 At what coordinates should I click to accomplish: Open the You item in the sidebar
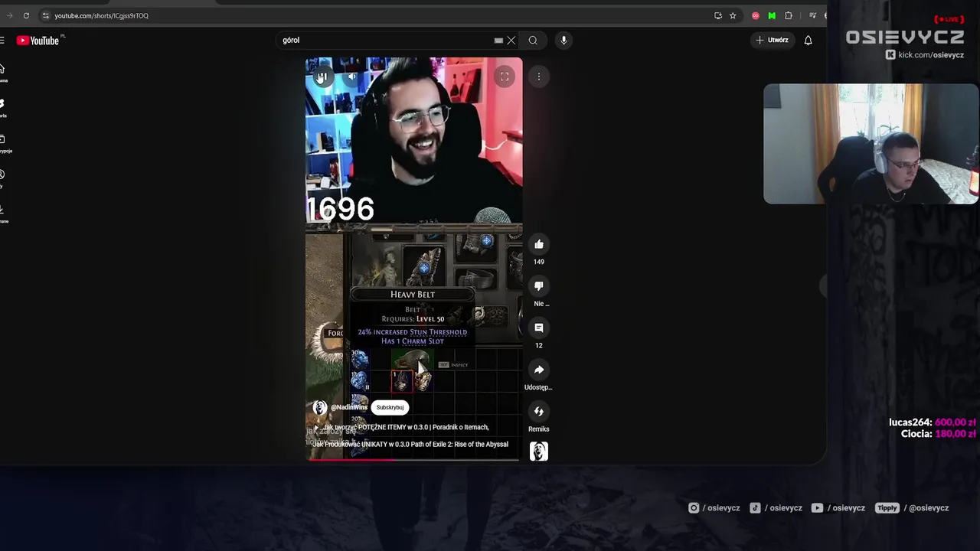(x=3, y=178)
